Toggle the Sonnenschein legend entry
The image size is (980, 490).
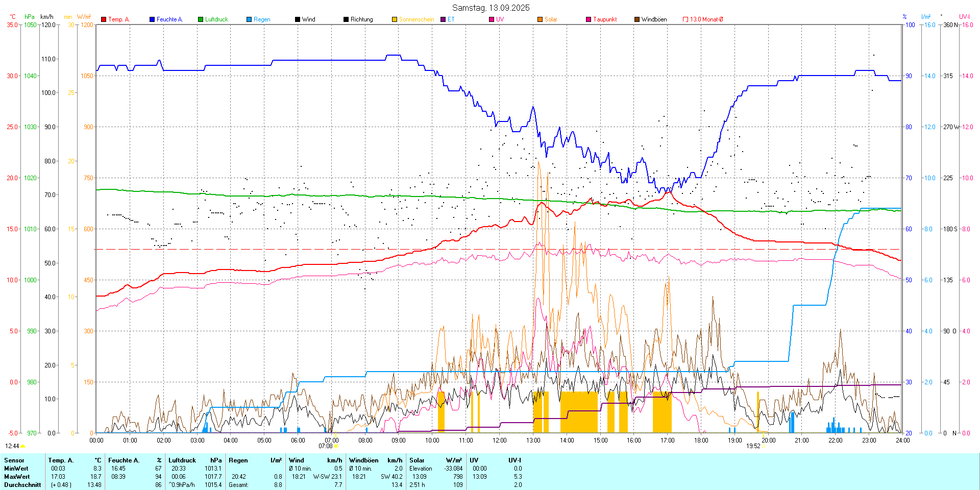pyautogui.click(x=416, y=19)
